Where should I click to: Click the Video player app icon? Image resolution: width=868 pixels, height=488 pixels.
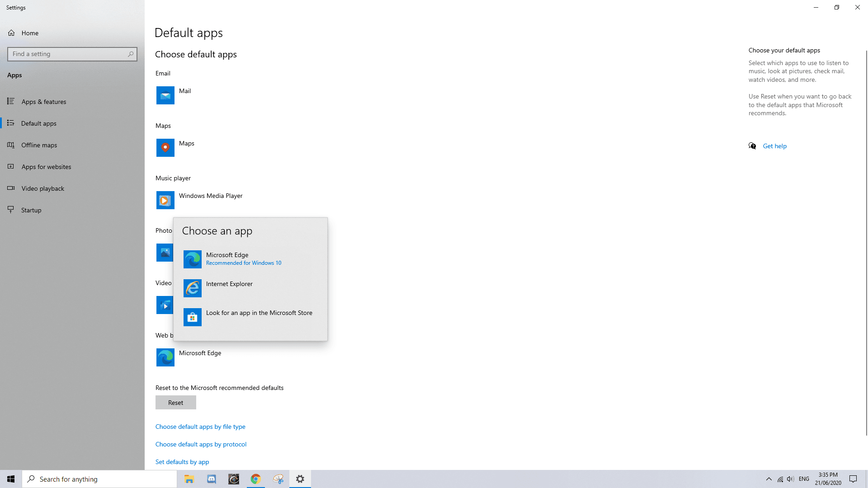tap(165, 305)
